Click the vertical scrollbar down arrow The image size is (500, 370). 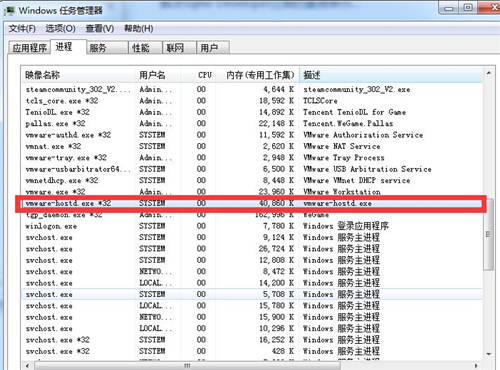[488, 354]
